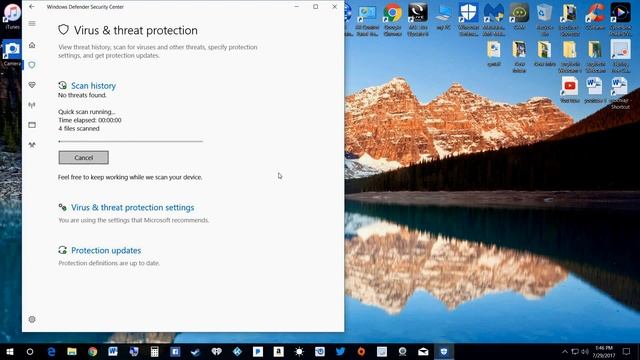Viewport: 640px width, 360px height.
Task: Open App & browser control sidebar icon
Action: pos(32,125)
